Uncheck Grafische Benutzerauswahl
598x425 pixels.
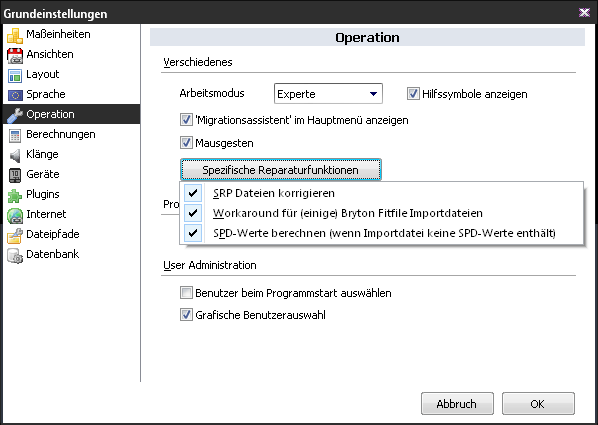(x=186, y=315)
